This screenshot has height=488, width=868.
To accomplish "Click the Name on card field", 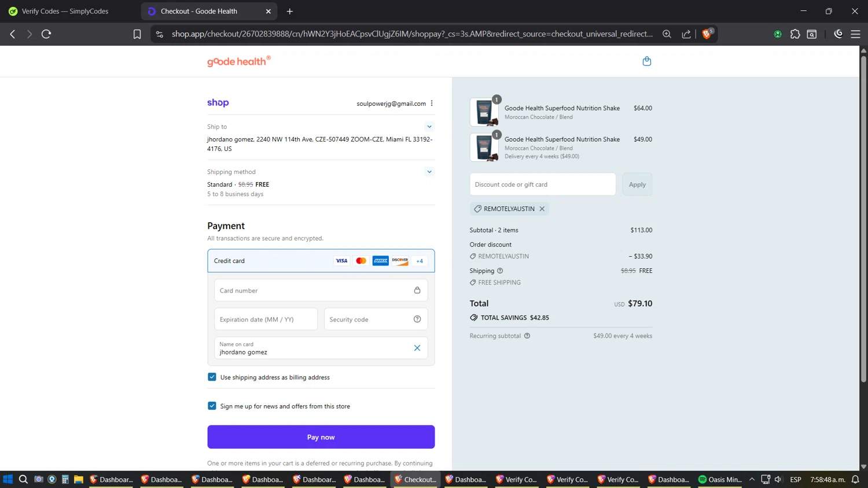I will [x=321, y=348].
